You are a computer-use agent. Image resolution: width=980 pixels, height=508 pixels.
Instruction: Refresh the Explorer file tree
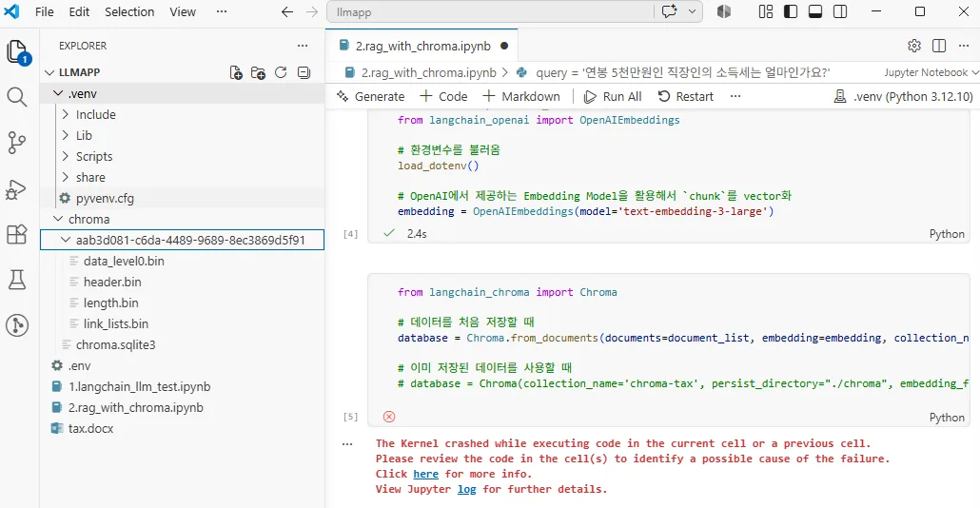click(x=281, y=72)
